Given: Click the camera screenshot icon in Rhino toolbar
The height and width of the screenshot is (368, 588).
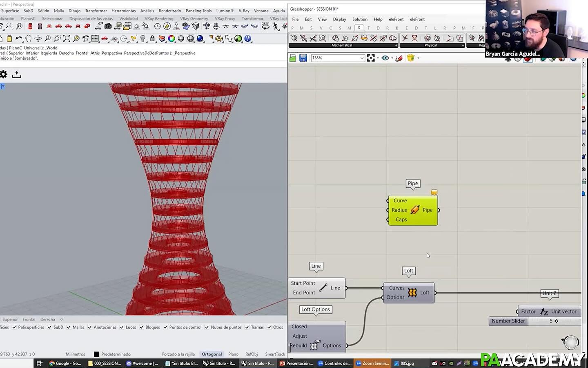Looking at the screenshot, I should 108,26.
